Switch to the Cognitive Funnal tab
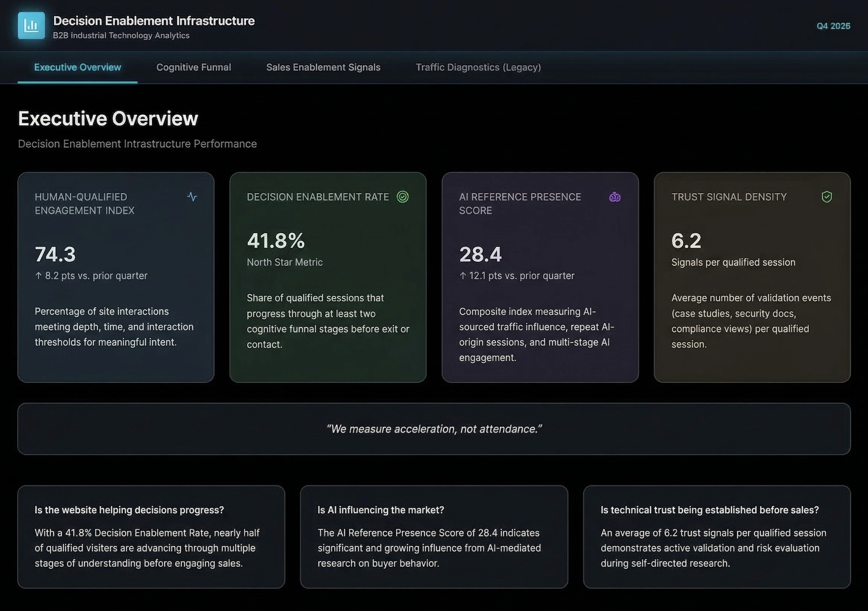This screenshot has height=611, width=868. pyautogui.click(x=194, y=67)
